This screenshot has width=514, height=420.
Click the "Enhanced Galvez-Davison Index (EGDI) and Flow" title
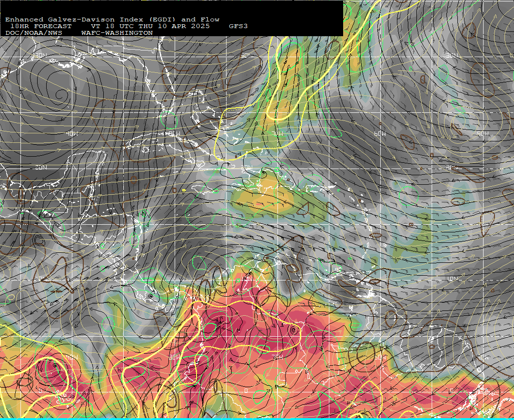[x=112, y=20]
